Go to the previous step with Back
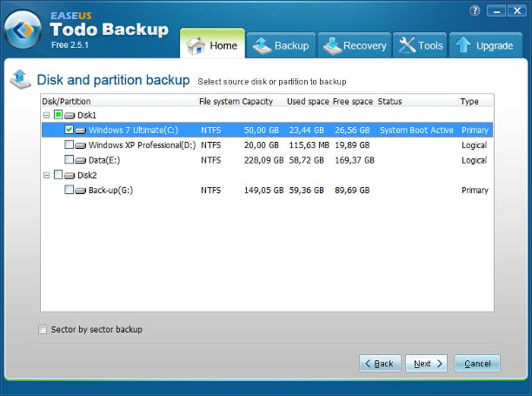 coord(380,364)
